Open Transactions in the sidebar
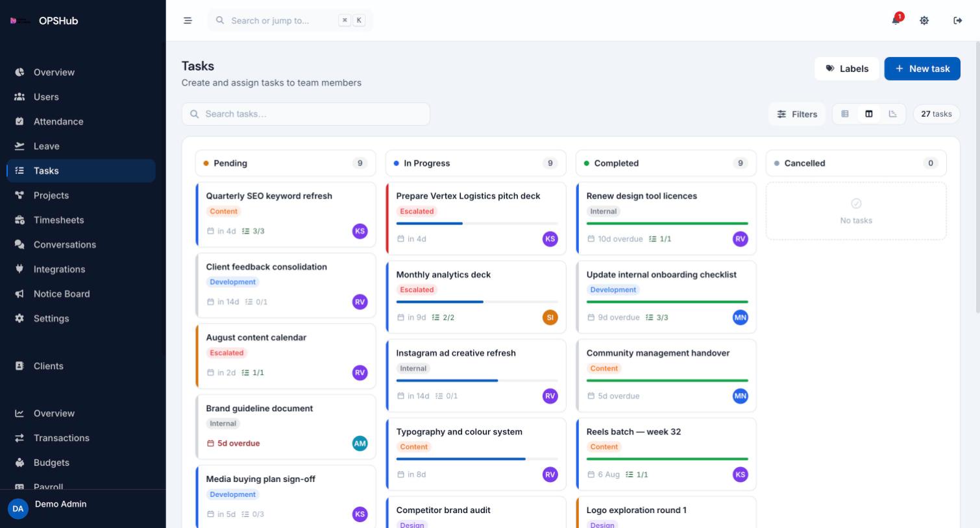Viewport: 980px width, 528px height. click(81, 438)
